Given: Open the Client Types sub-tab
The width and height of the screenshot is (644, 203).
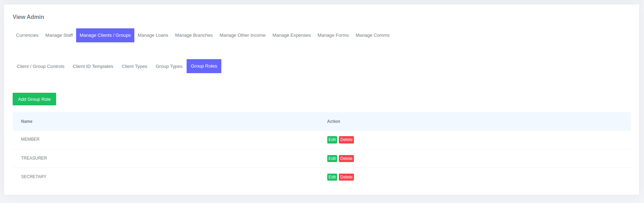Looking at the screenshot, I should (134, 66).
